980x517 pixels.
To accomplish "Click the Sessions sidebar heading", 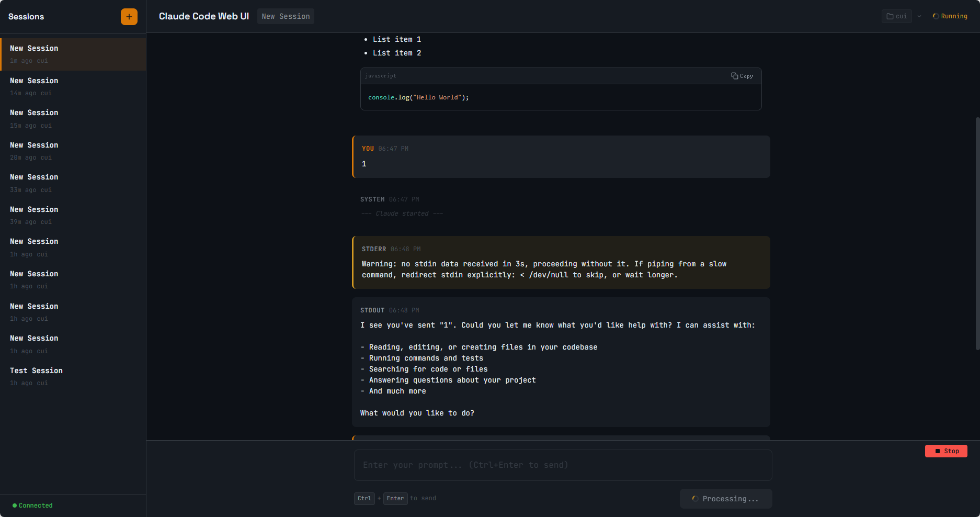I will 26,17.
